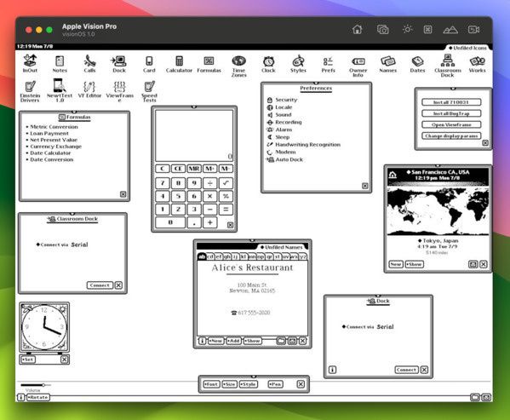Launch the Calculator icon
The height and width of the screenshot is (420, 510).
(x=179, y=63)
